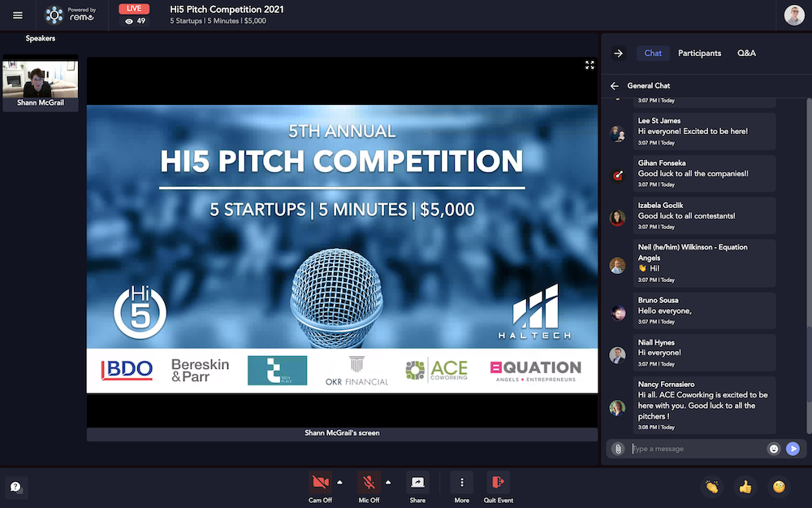Viewport: 812px width, 508px height.
Task: Click the General Chat heading
Action: click(x=648, y=85)
